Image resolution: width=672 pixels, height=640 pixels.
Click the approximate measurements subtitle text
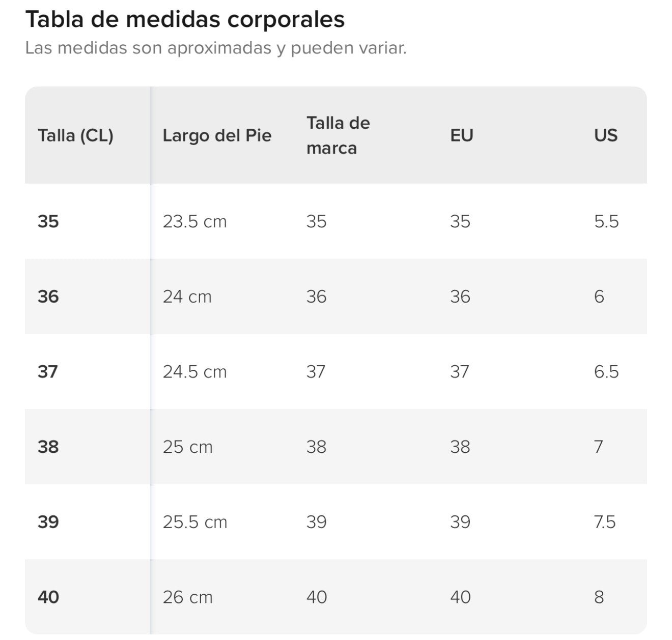(216, 48)
